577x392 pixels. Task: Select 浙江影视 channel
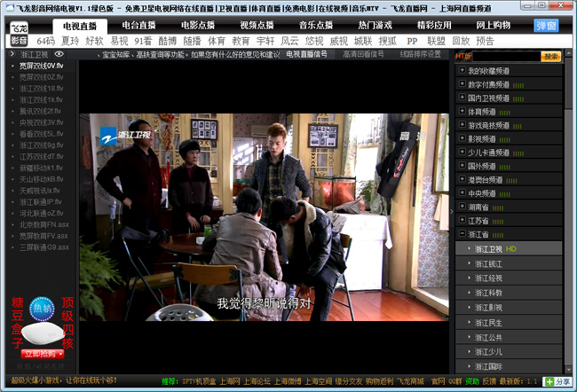pyautogui.click(x=509, y=308)
